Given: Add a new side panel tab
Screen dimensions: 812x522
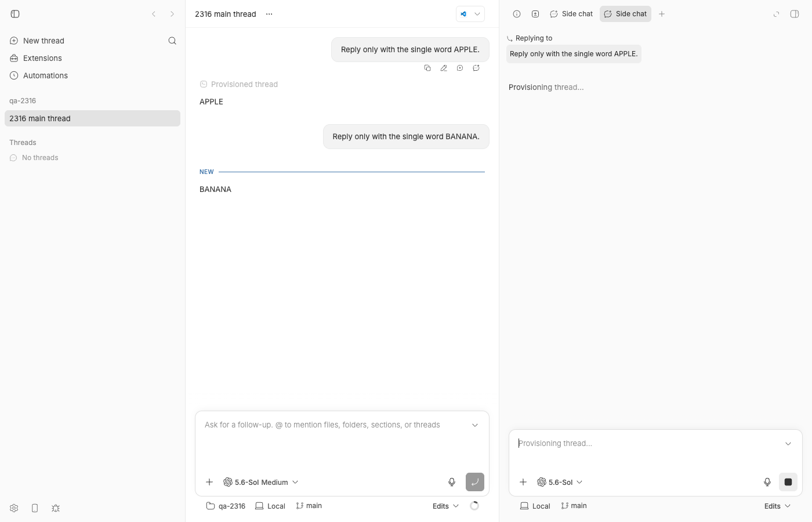Looking at the screenshot, I should point(662,14).
